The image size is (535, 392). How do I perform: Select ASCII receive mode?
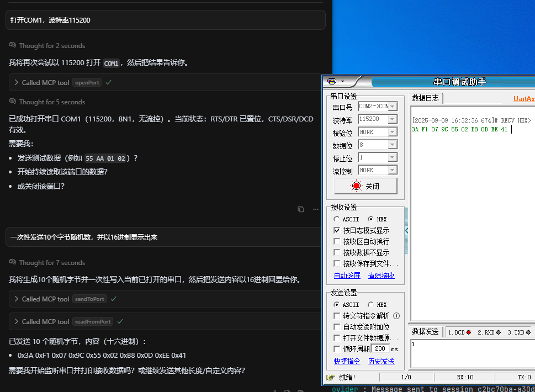click(x=336, y=219)
